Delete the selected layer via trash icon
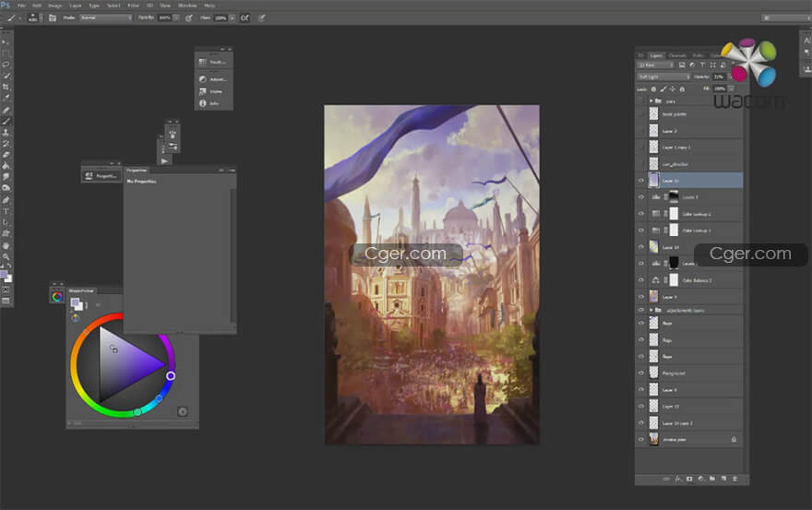Image resolution: width=812 pixels, height=510 pixels. (734, 479)
